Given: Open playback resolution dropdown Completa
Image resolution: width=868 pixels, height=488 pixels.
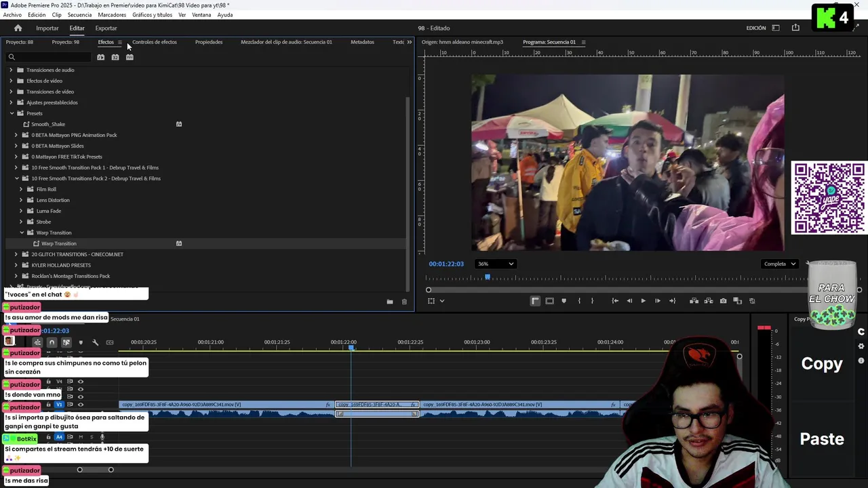Looking at the screenshot, I should point(779,264).
